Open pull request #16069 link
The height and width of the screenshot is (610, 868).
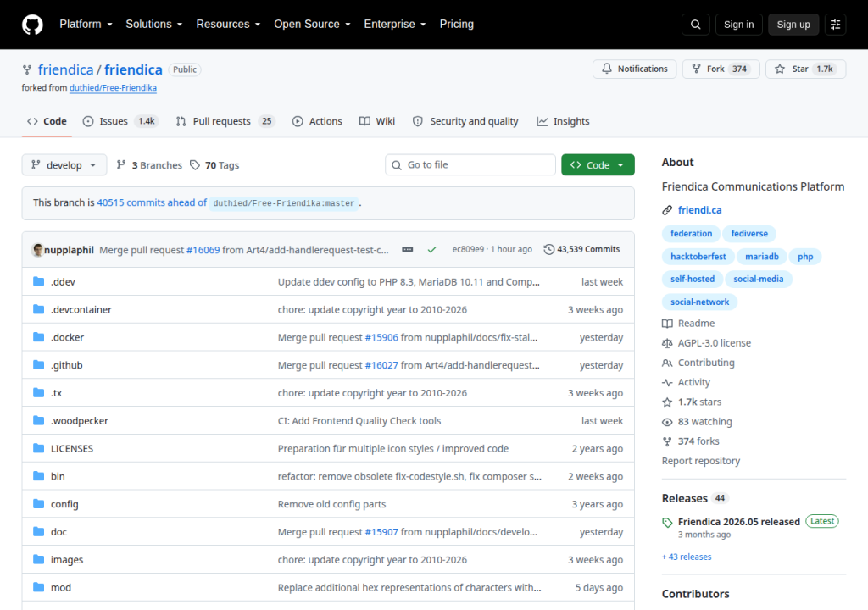[203, 250]
